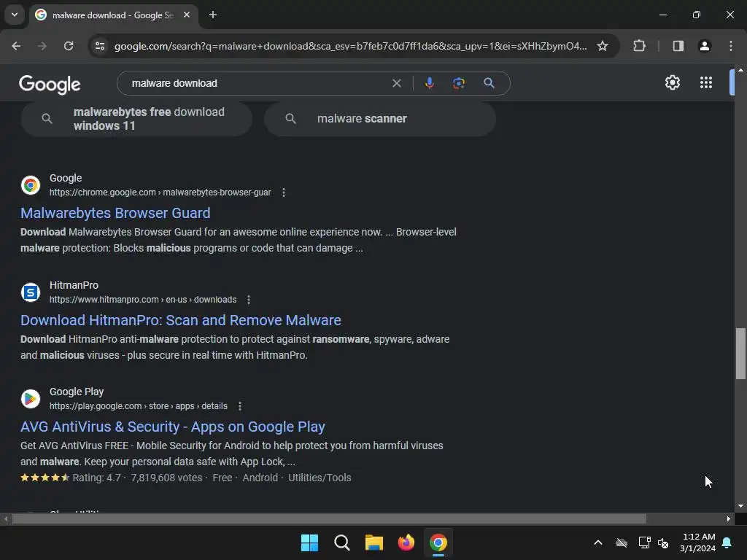747x560 pixels.
Task: Open Google quick settings gear
Action: 672,82
